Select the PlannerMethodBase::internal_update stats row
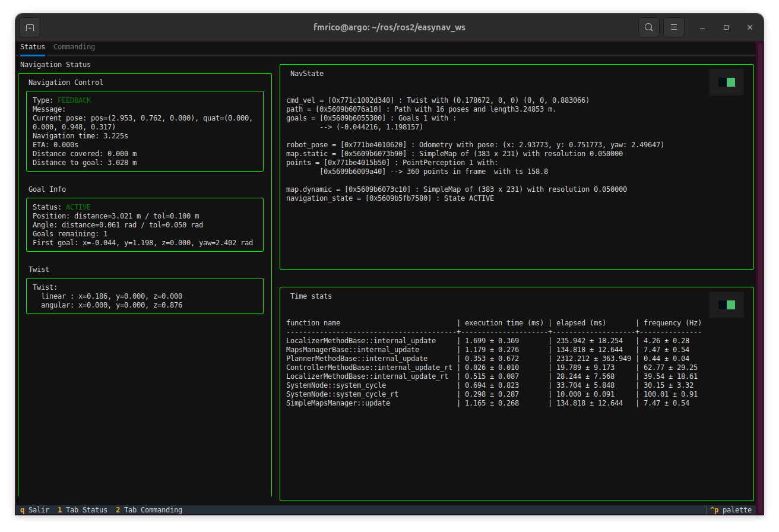 [356, 359]
